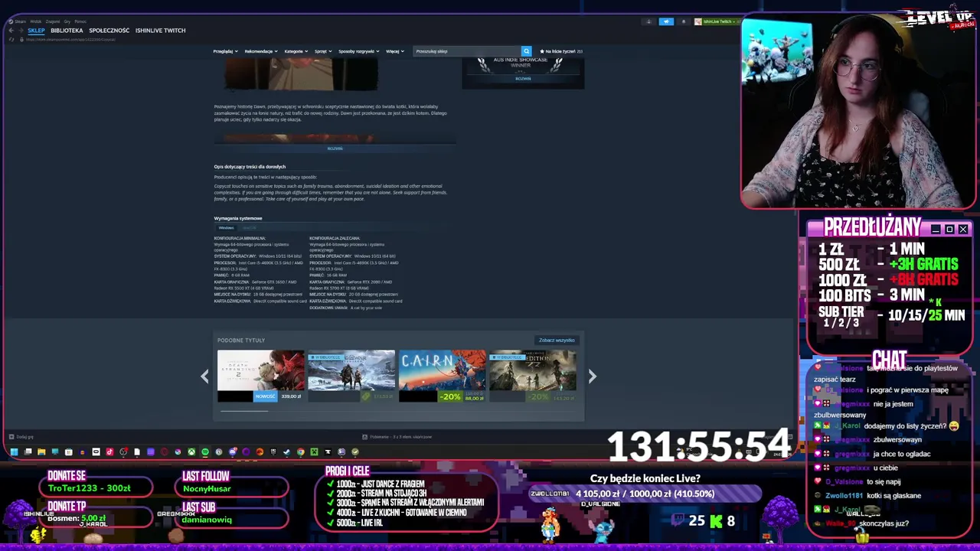Screen dimensions: 980x551
Task: Open Na liście życzeń wishlist link
Action: point(562,51)
